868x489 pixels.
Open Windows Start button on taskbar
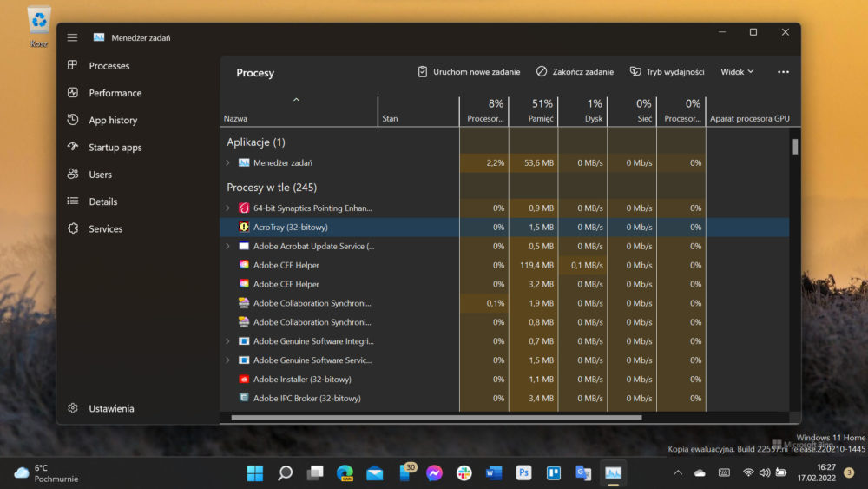coord(255,473)
